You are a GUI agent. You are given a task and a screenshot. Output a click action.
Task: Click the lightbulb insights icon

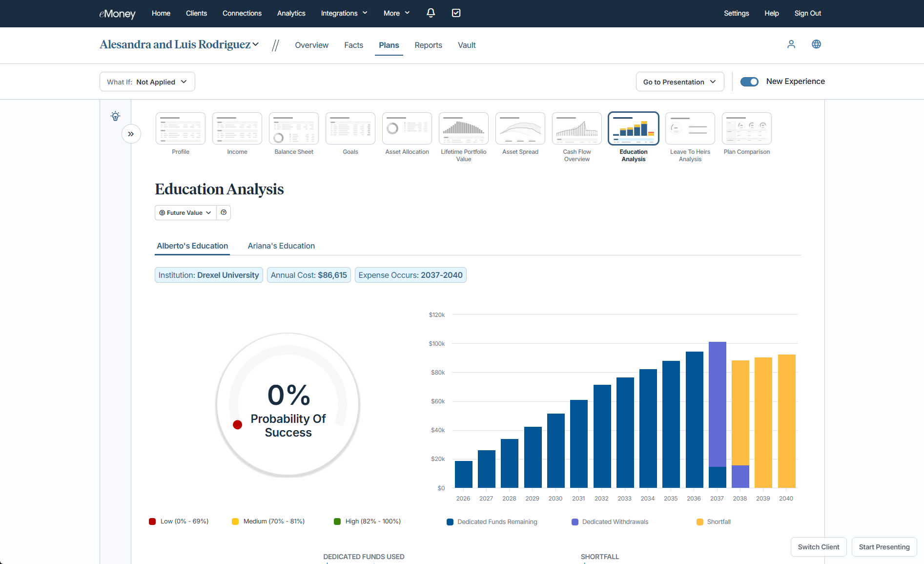[115, 116]
